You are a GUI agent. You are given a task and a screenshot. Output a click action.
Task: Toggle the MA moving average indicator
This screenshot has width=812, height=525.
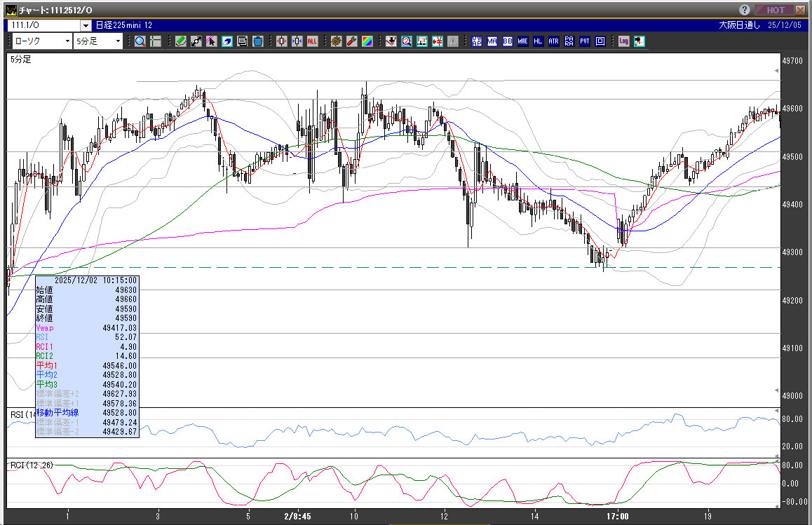point(492,41)
